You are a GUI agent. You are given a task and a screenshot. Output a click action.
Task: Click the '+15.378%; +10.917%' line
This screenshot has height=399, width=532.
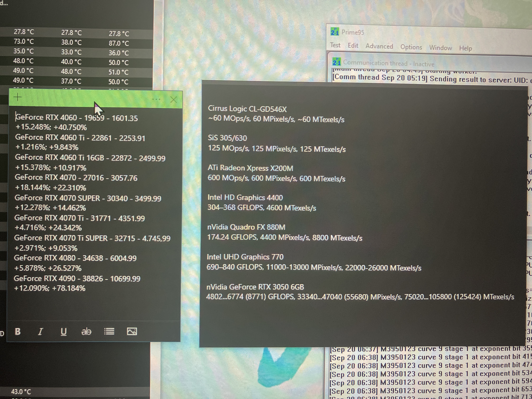coord(51,167)
